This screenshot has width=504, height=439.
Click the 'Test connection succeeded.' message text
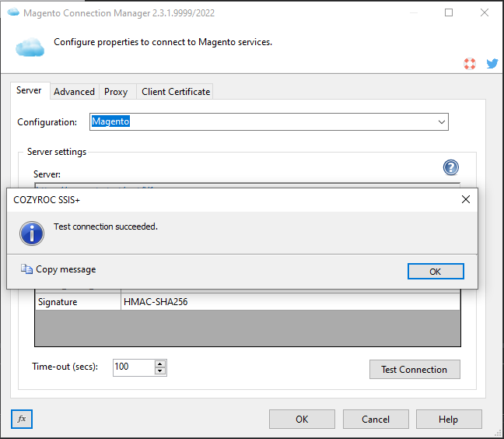[x=106, y=227]
